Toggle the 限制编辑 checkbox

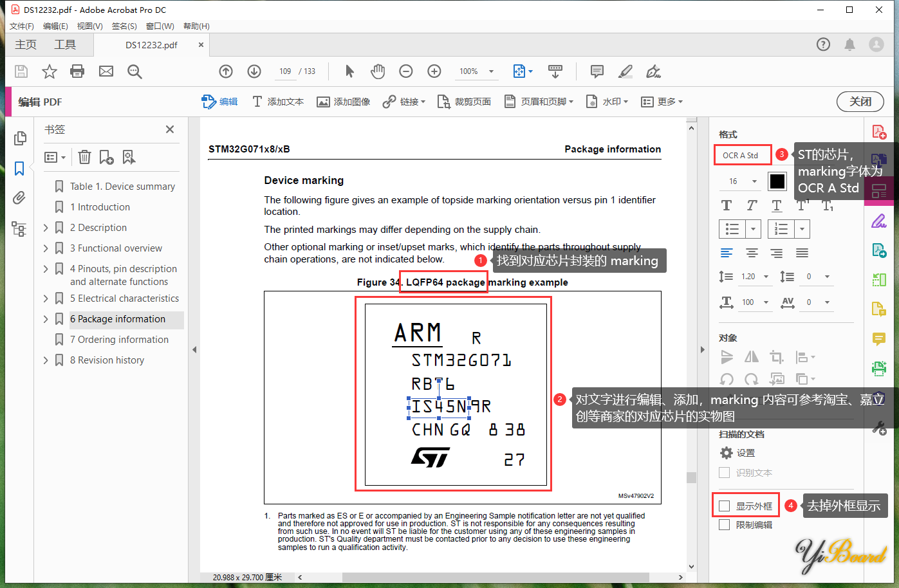724,525
